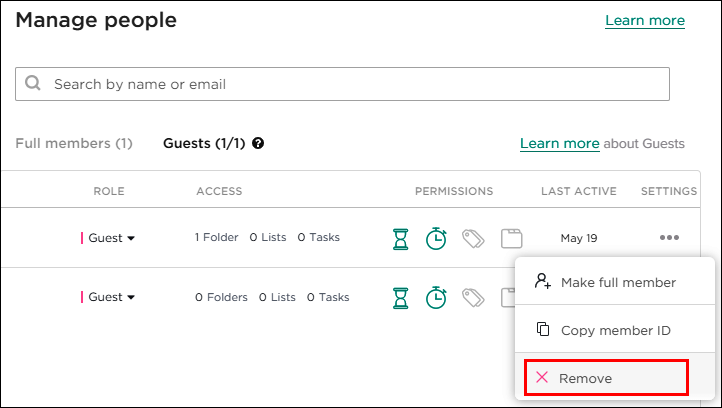Screen dimensions: 722x408
Task: Click the 1 Folder access label
Action: (x=217, y=238)
